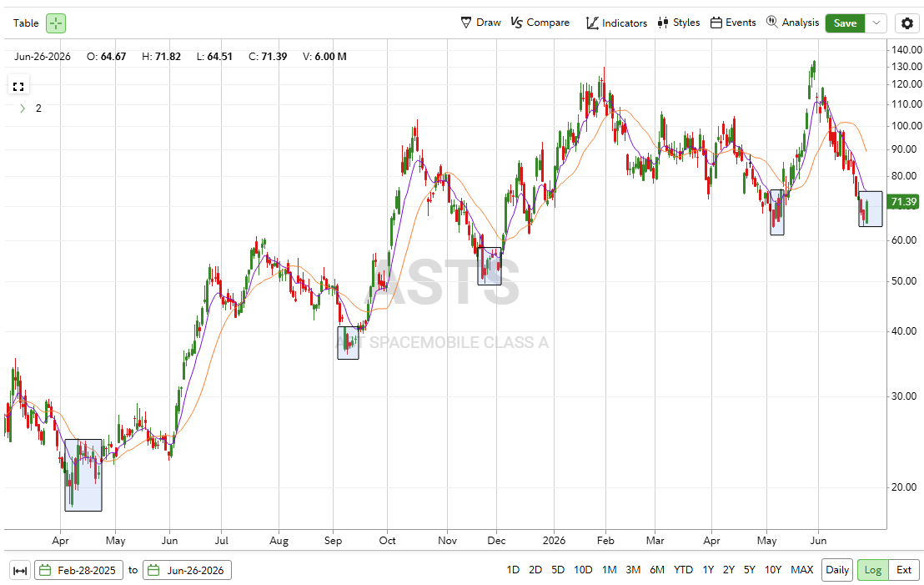
Task: Click the date range arrows icon
Action: (20, 570)
